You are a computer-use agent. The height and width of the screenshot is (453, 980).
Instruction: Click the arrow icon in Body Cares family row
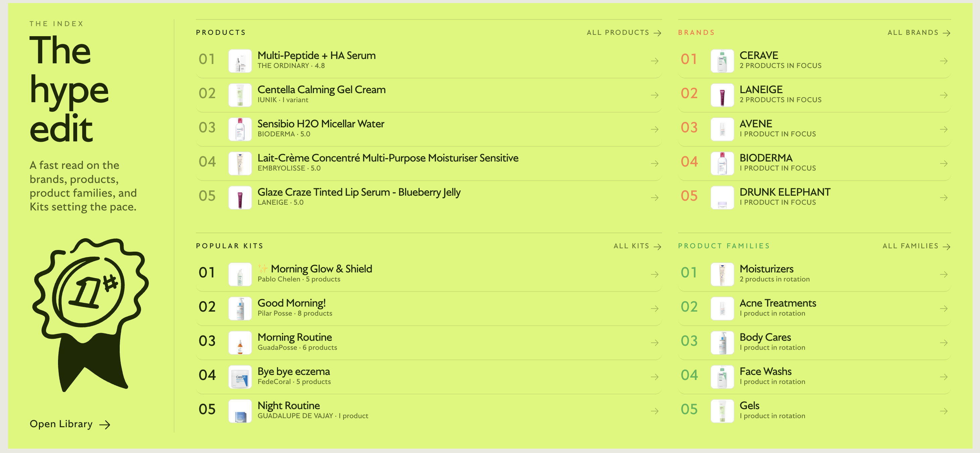pyautogui.click(x=943, y=343)
